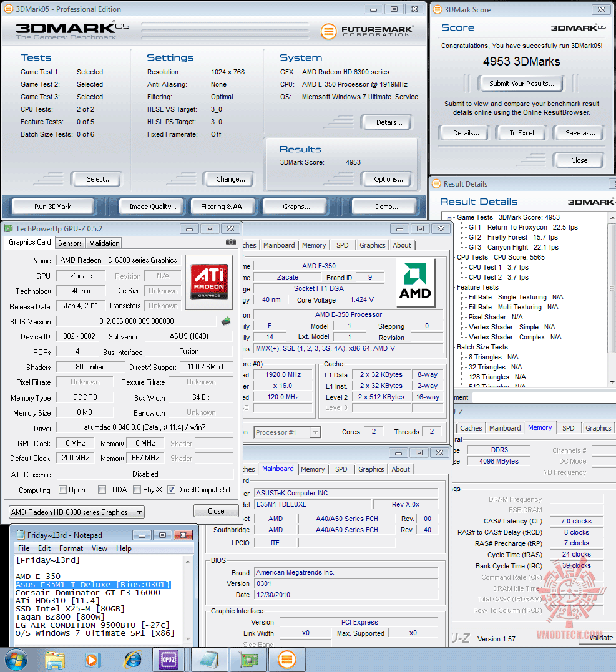
Task: Switch to 3DMark in the taskbar
Action: tap(287, 660)
